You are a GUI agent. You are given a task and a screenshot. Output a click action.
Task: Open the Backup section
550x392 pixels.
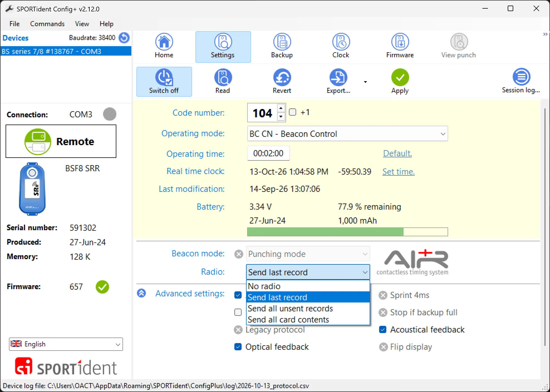[x=282, y=46]
